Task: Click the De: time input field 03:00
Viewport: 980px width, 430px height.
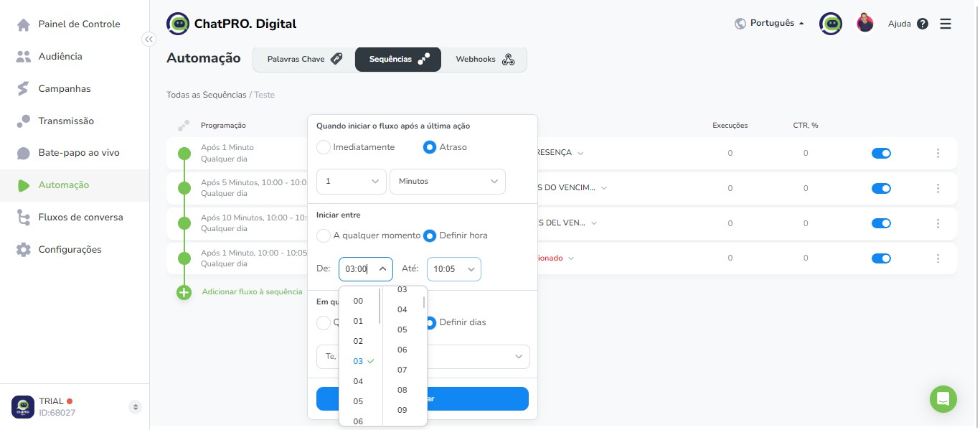Action: (x=366, y=269)
